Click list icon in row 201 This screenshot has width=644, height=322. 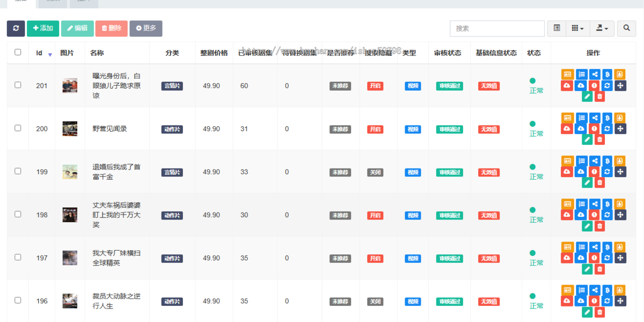[582, 74]
